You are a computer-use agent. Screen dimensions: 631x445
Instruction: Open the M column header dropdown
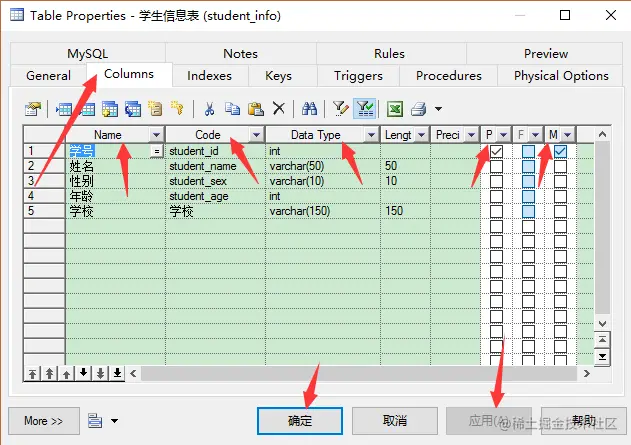[x=567, y=135]
